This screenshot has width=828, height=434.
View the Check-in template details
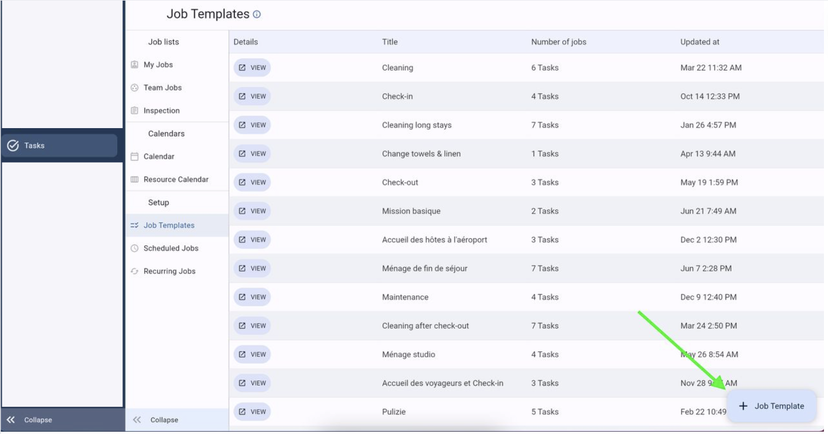(x=252, y=96)
